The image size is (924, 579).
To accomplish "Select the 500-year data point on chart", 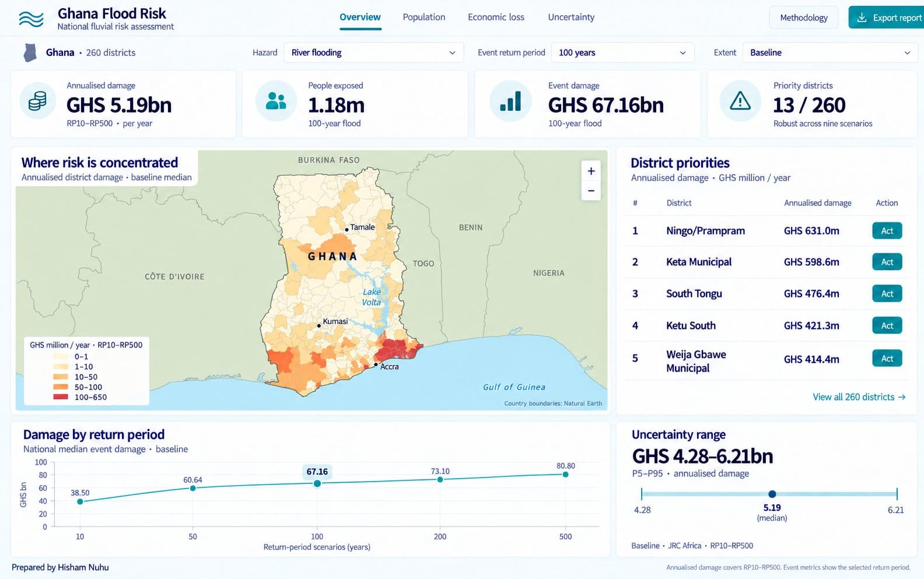I will point(565,475).
